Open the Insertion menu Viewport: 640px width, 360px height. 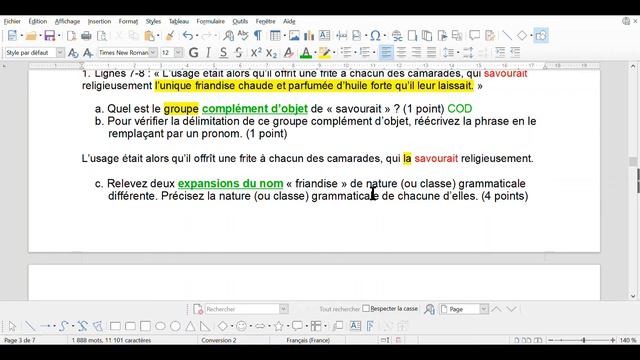tap(99, 21)
